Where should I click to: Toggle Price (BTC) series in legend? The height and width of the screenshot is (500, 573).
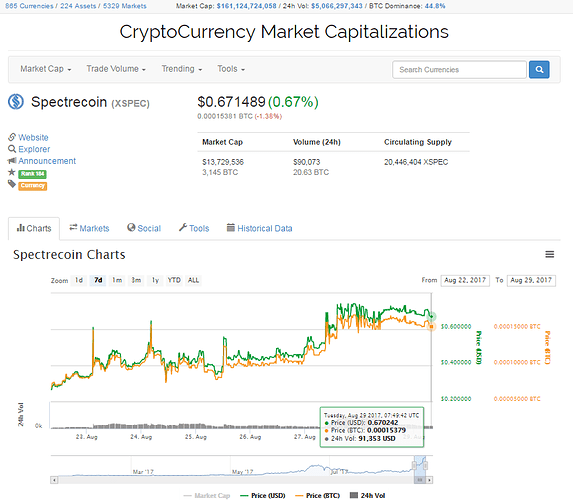coord(318,496)
